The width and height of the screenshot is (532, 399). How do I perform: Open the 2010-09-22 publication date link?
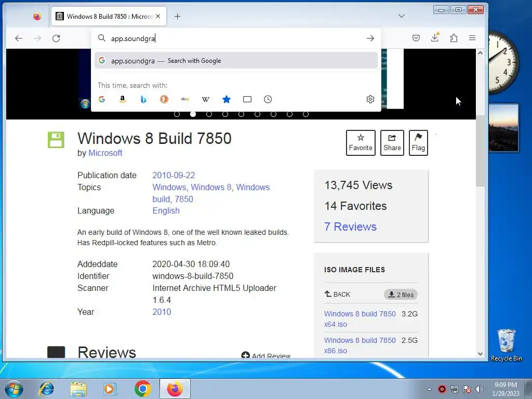(174, 176)
